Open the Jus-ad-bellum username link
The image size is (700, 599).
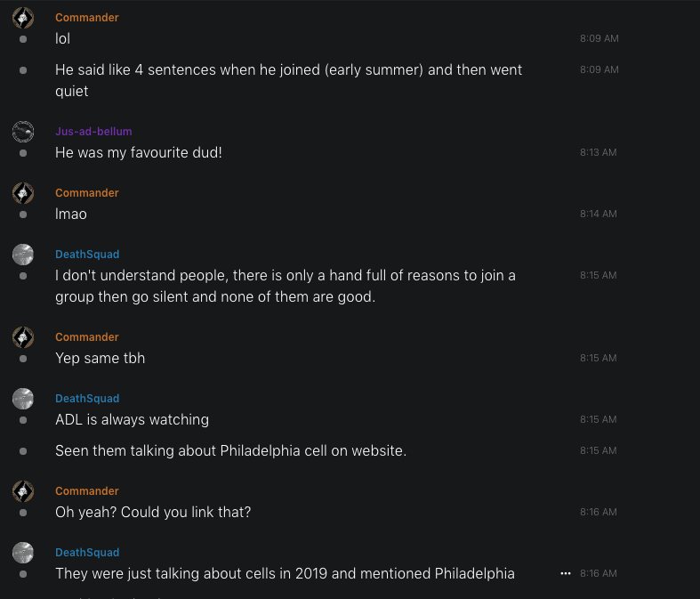pyautogui.click(x=93, y=132)
